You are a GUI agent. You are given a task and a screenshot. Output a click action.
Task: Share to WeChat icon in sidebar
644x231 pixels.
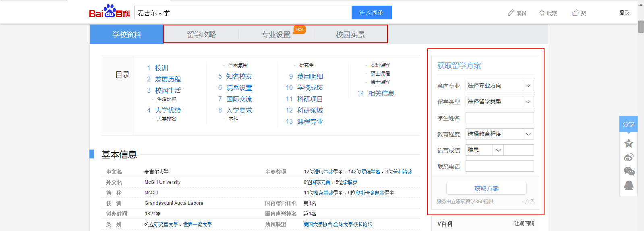[x=629, y=171]
